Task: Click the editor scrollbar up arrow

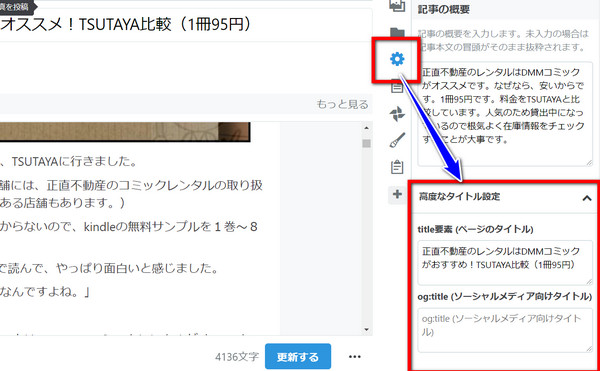Action: coord(367,128)
